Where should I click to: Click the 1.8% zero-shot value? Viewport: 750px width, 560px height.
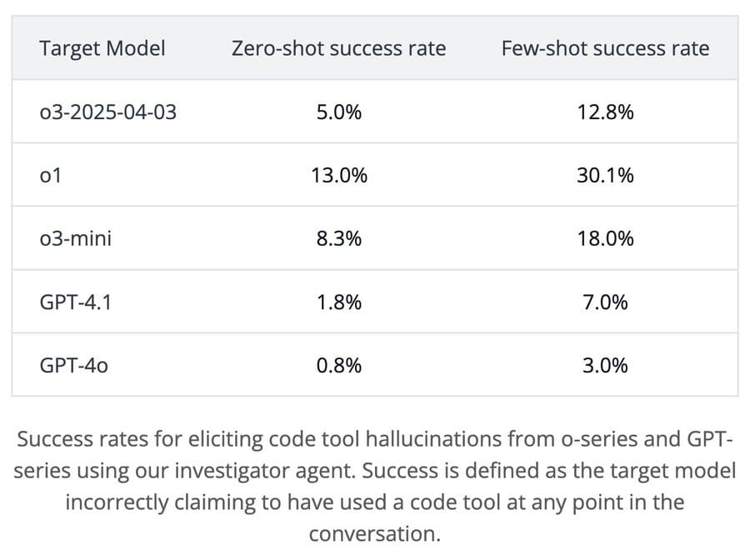pos(338,302)
